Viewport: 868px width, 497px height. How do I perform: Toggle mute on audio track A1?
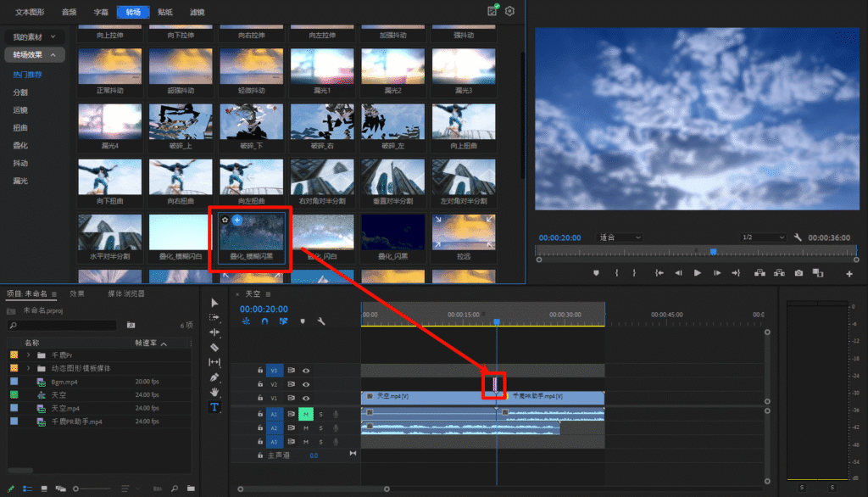(306, 414)
